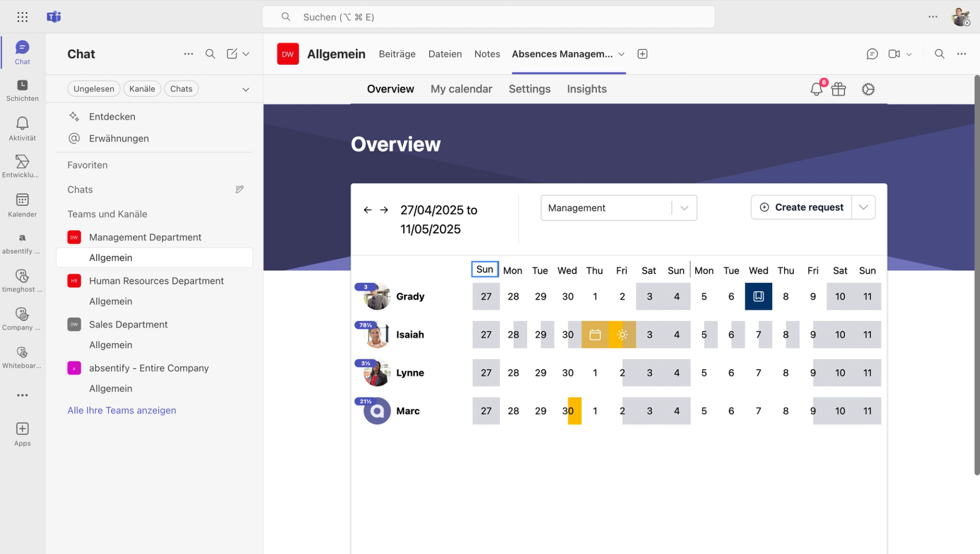The image size is (980, 554).
Task: Switch to My calendar tab
Action: (461, 89)
